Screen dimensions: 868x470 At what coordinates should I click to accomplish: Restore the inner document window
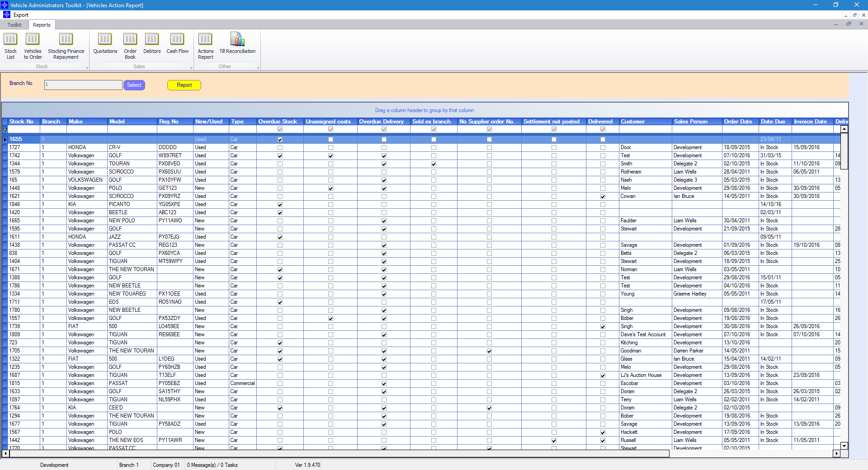854,15
